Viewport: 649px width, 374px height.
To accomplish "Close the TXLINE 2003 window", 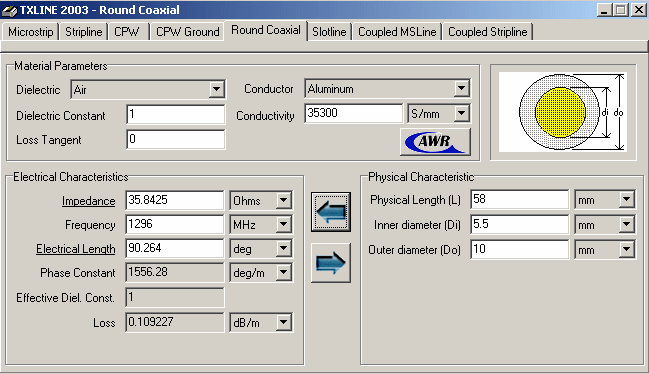I will pyautogui.click(x=638, y=10).
